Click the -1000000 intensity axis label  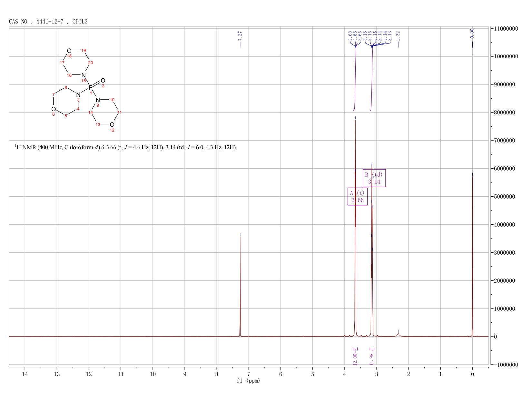tap(506, 365)
